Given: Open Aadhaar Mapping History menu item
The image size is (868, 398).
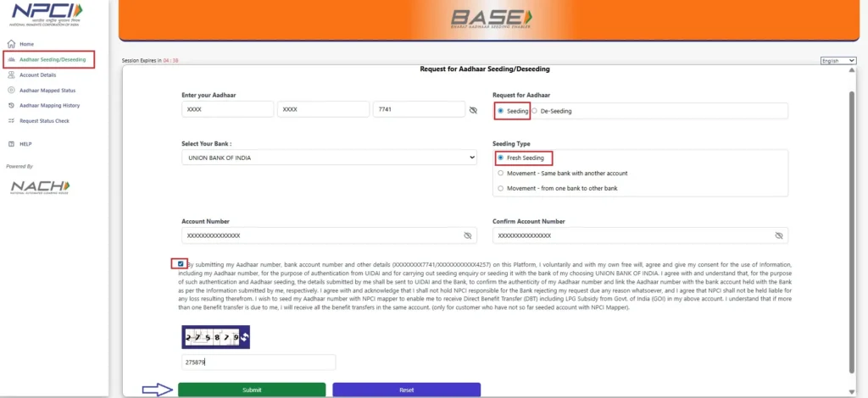Looking at the screenshot, I should click(x=50, y=106).
